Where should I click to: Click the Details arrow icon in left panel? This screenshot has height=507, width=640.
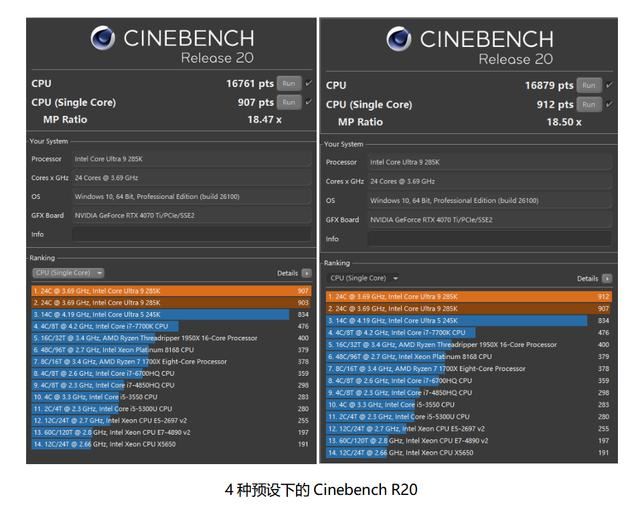[x=306, y=273]
